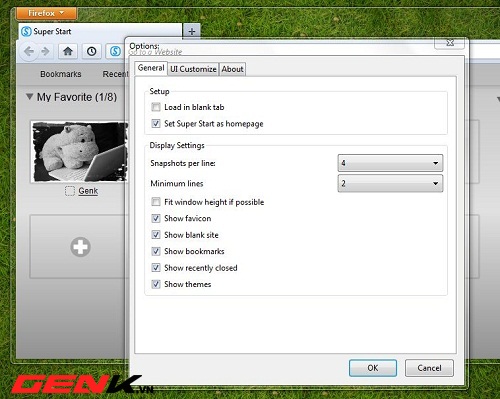Viewport: 500px width, 399px height.
Task: Dismiss the dialog with Cancel button
Action: click(x=429, y=368)
